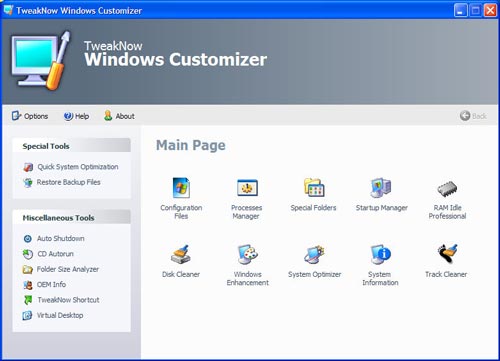Click the Options toolbar icon

pyautogui.click(x=16, y=116)
